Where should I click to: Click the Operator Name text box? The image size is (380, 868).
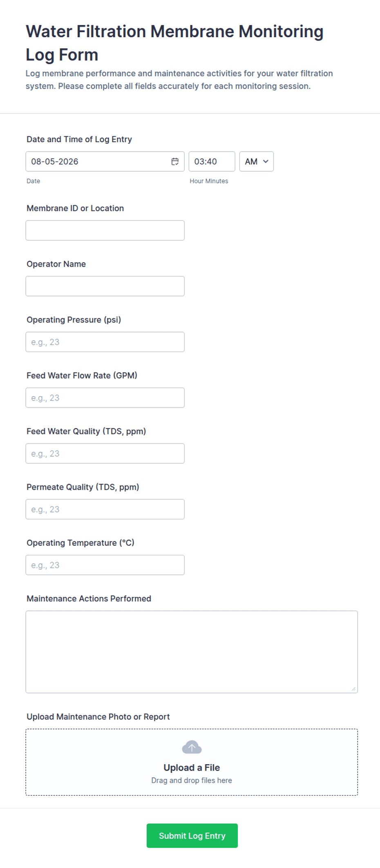[x=105, y=286]
